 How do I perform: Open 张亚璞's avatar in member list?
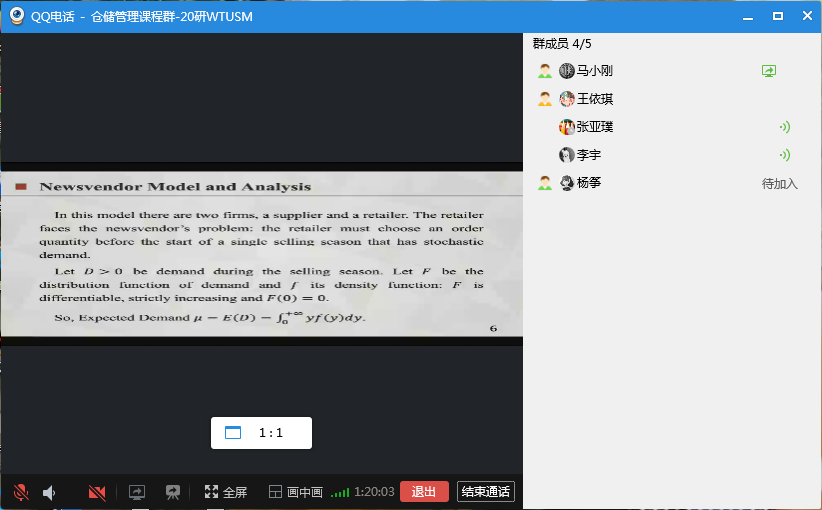(x=567, y=127)
